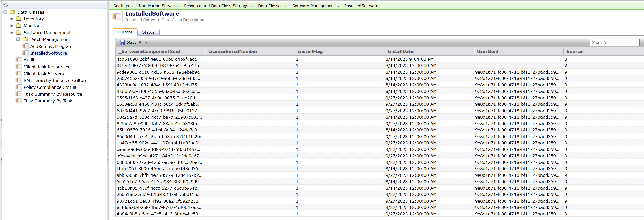Sort by the InstallDate column header
The image size is (644, 220).
click(400, 51)
